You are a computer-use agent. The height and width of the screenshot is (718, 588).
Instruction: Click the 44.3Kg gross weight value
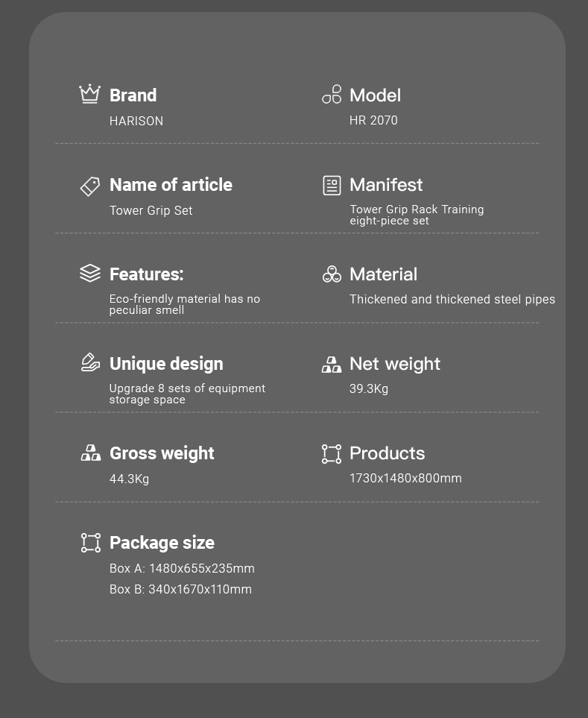pos(129,479)
